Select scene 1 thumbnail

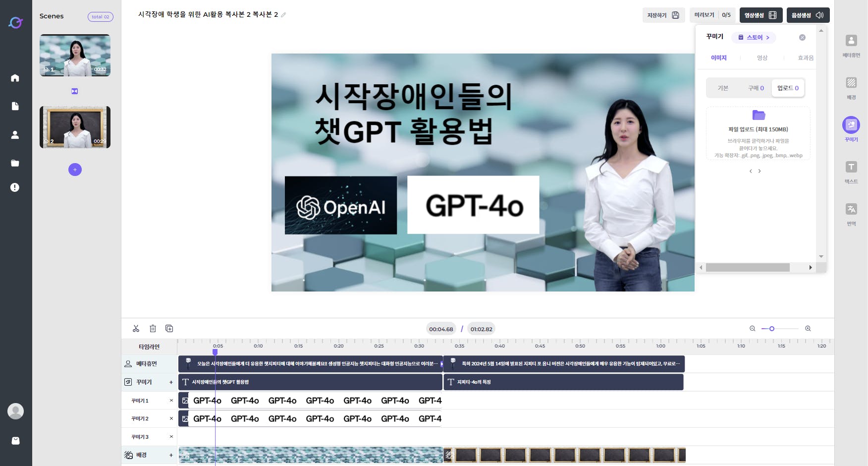click(x=75, y=55)
